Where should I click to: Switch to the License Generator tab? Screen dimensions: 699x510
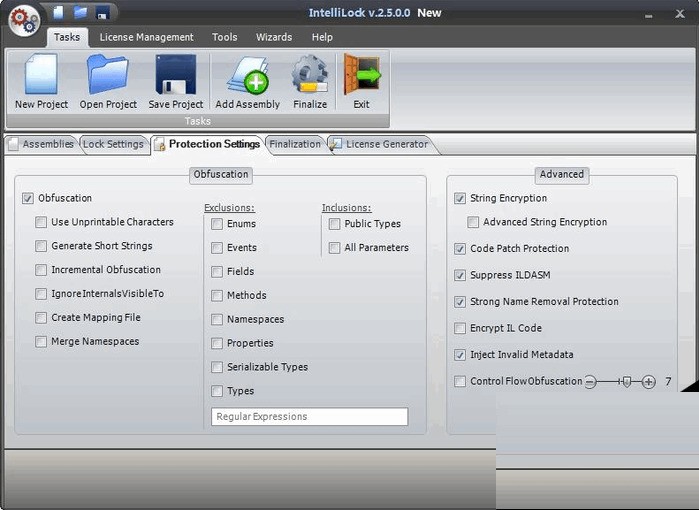click(380, 144)
